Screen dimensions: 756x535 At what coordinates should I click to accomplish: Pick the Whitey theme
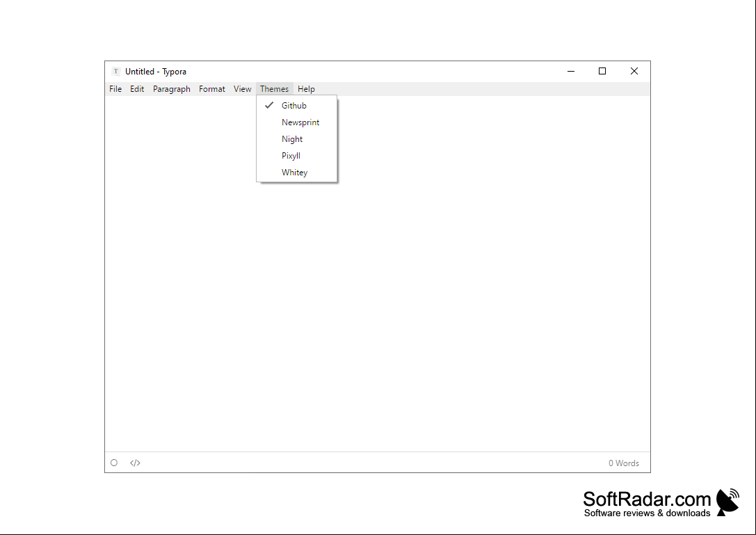296,173
